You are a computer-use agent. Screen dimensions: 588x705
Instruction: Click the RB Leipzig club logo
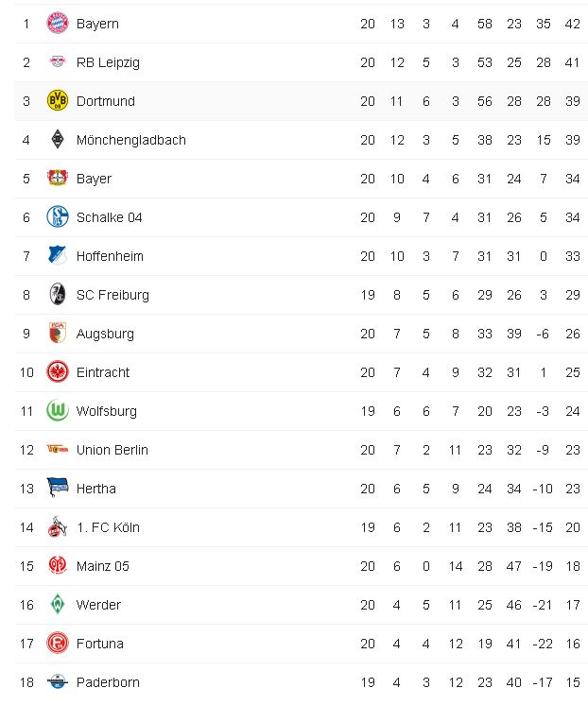click(58, 62)
